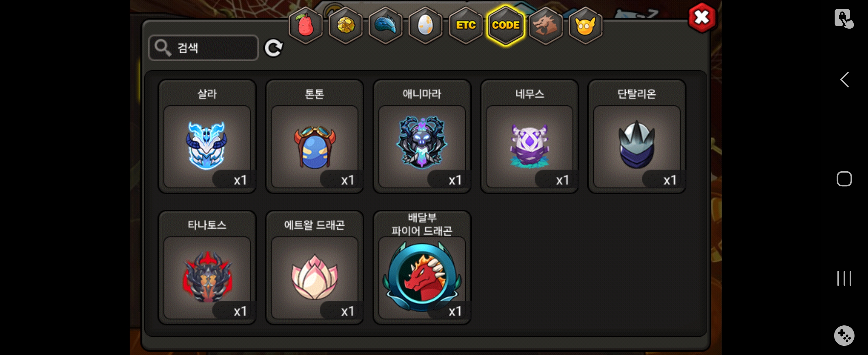Select the 에트왈 드래곤 lotus item
This screenshot has height=355, width=868.
click(x=314, y=268)
